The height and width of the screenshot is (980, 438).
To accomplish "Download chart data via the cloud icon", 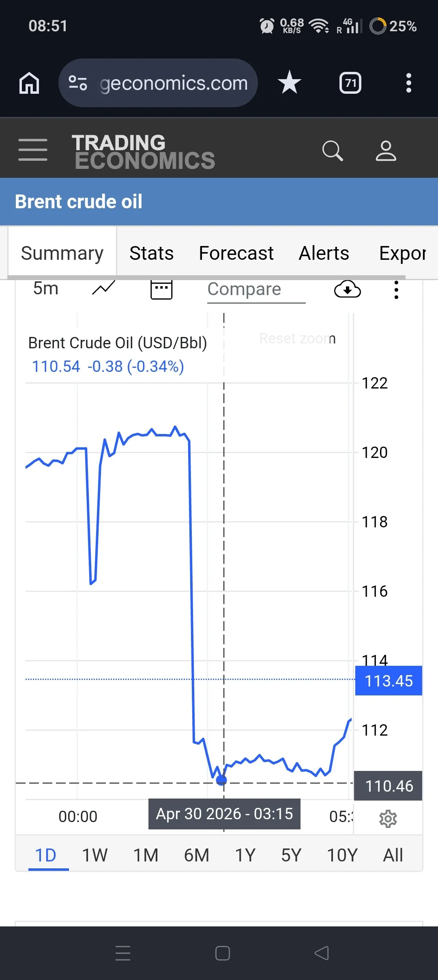I will pyautogui.click(x=348, y=289).
